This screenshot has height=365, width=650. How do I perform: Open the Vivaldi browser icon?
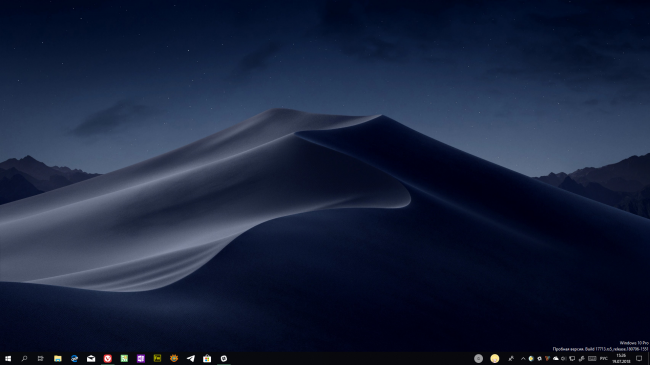coord(107,358)
